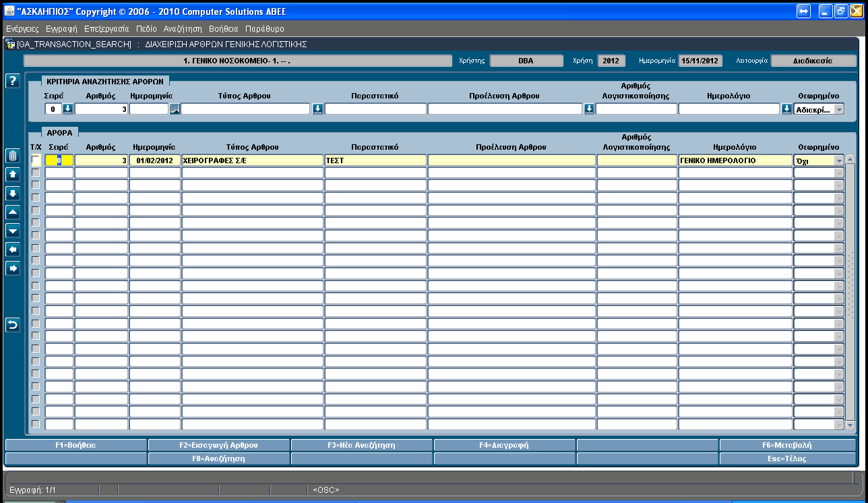The height and width of the screenshot is (503, 868).
Task: Tick T/X checkbox of ΧΕΙΡΟΓΡΑΦΕΣ Σ/Ε row
Action: click(x=36, y=160)
